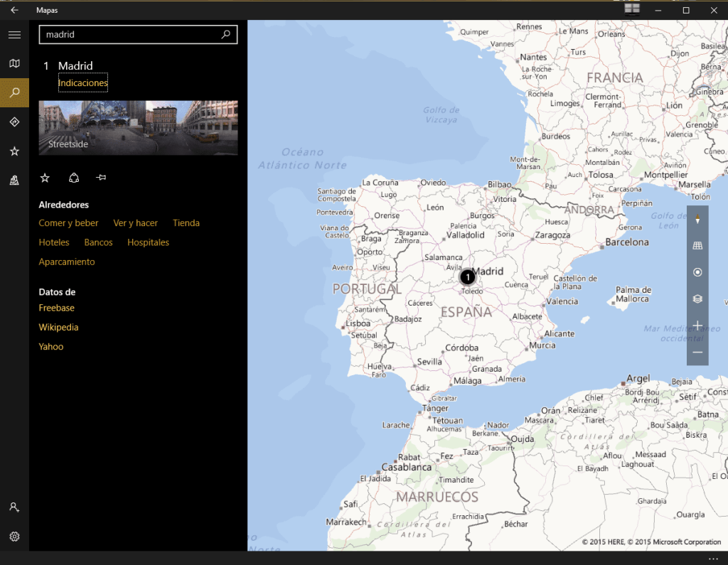The image size is (728, 565).
Task: Maximize the Mapas window
Action: tap(686, 10)
